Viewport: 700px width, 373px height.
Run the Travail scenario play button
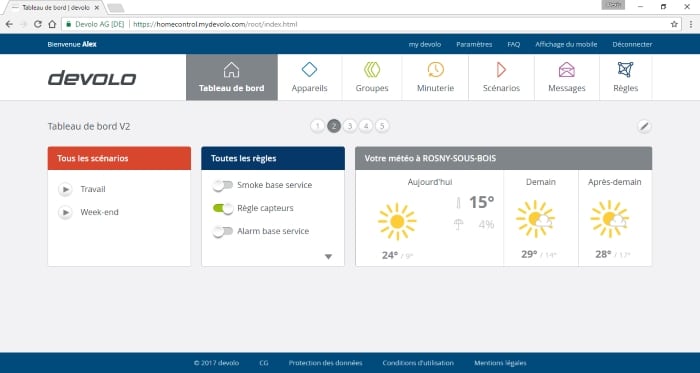(65, 190)
